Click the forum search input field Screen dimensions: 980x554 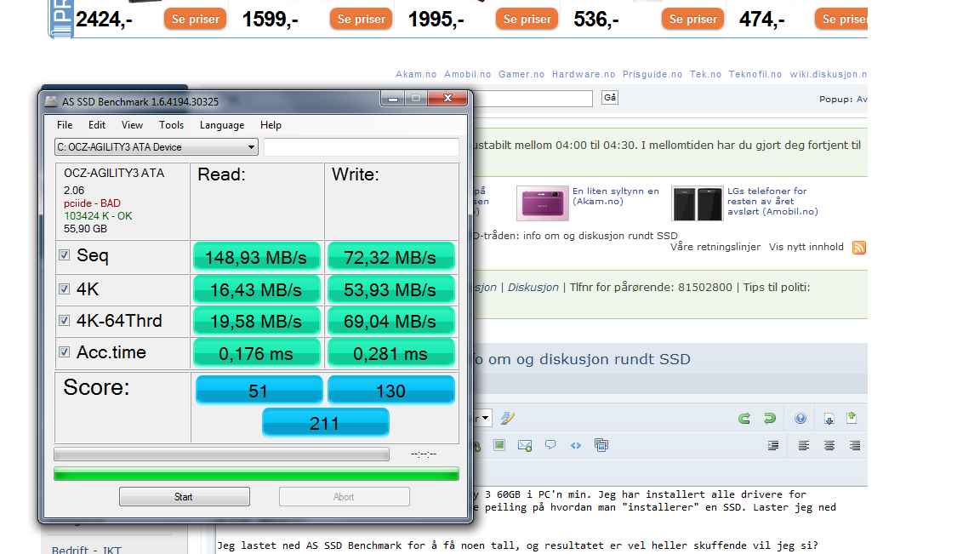point(533,98)
